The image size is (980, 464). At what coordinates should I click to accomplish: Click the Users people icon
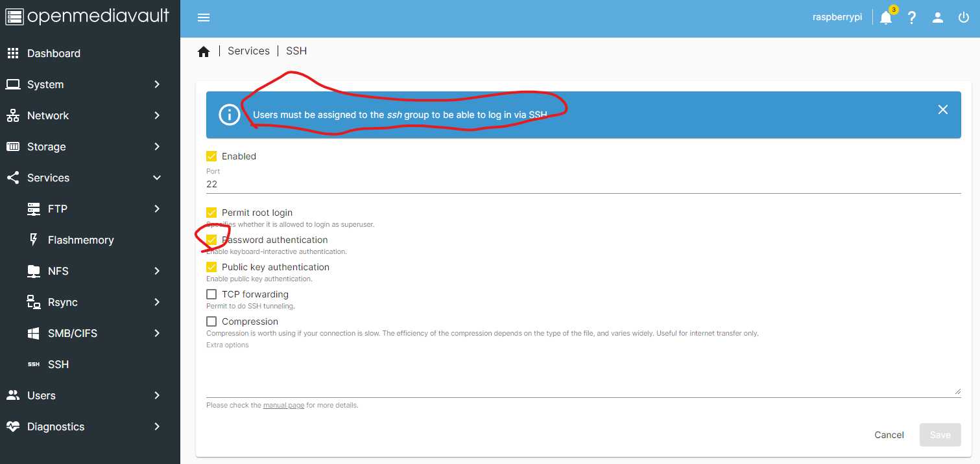coord(13,395)
